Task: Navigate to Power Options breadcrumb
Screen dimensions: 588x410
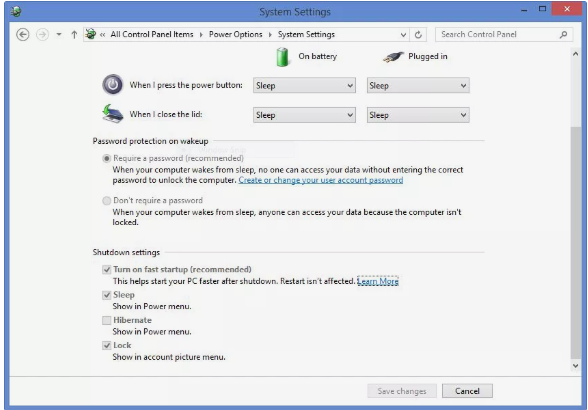Action: pyautogui.click(x=236, y=35)
